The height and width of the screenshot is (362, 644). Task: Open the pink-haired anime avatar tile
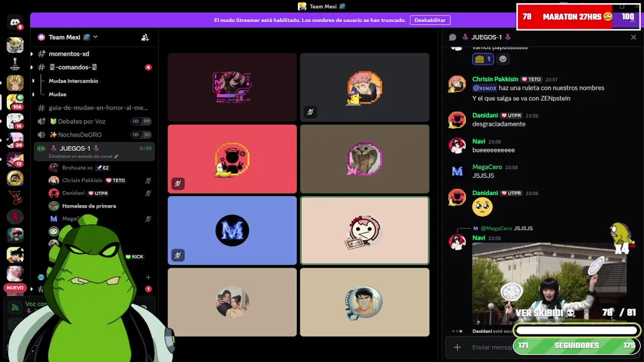point(365,87)
